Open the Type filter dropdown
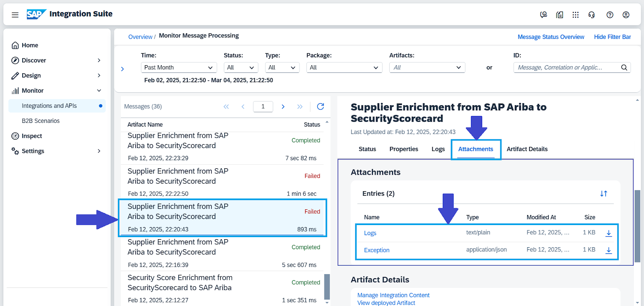The height and width of the screenshot is (306, 644). point(283,68)
